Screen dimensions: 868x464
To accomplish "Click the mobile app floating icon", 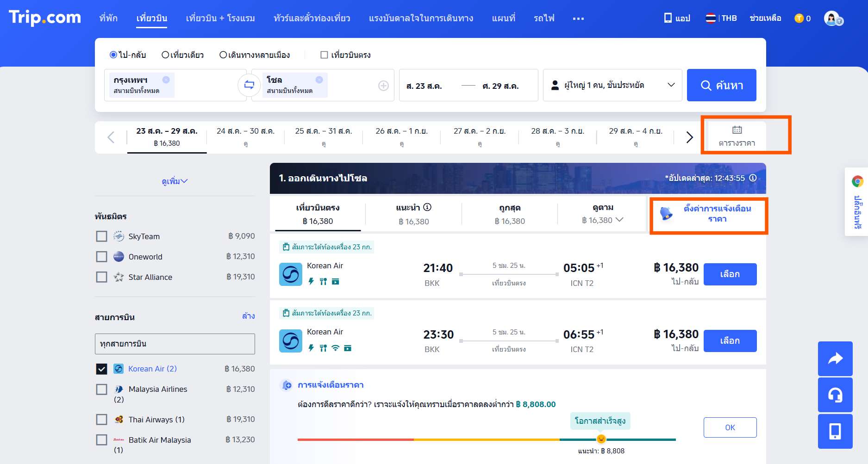I will pos(835,432).
